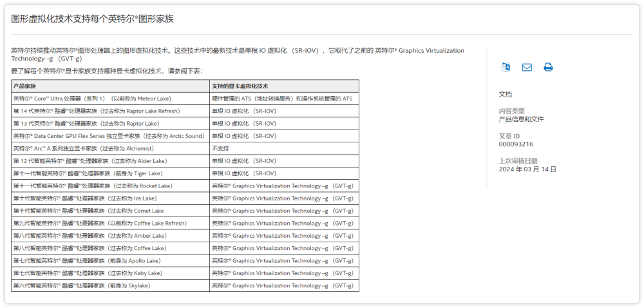Click the translate page icon
644x308 pixels.
(506, 67)
